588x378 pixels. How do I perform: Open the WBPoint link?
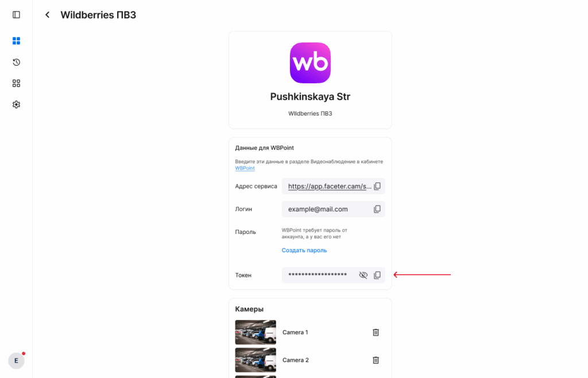tap(245, 168)
